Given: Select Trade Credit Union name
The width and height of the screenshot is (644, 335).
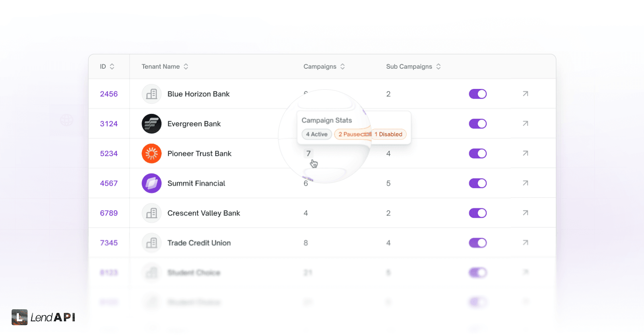Looking at the screenshot, I should click(x=199, y=243).
